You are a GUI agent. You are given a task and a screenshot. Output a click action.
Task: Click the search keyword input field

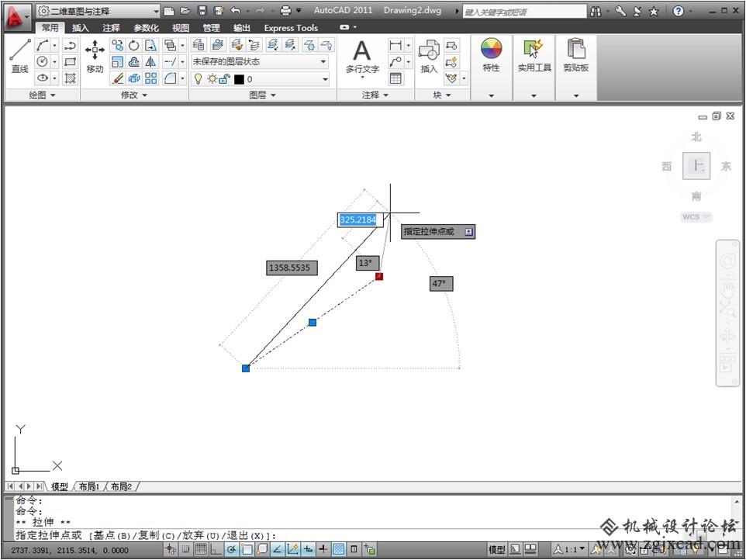524,12
